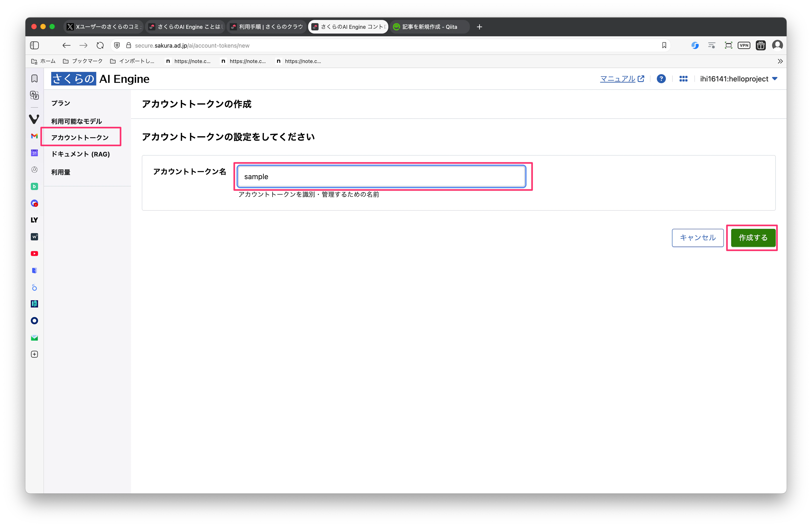Reload the current page

100,45
